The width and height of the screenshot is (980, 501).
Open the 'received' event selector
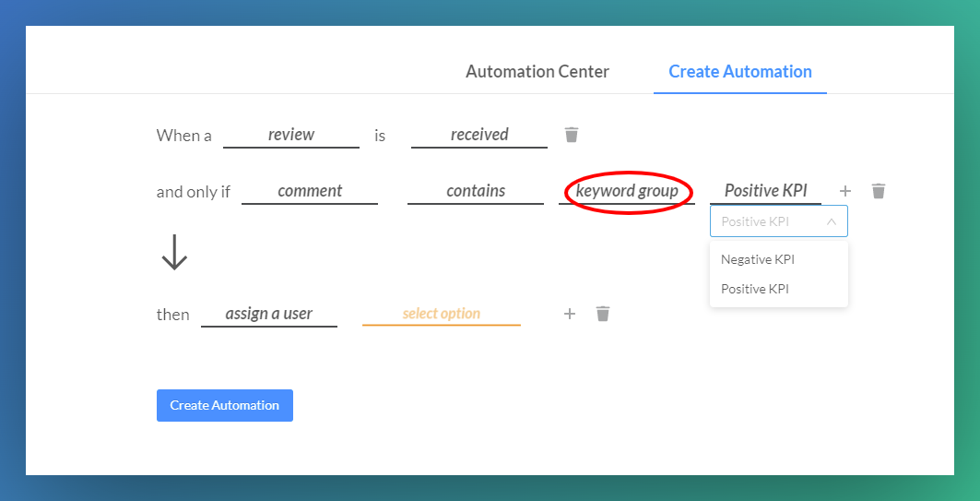[x=479, y=136]
